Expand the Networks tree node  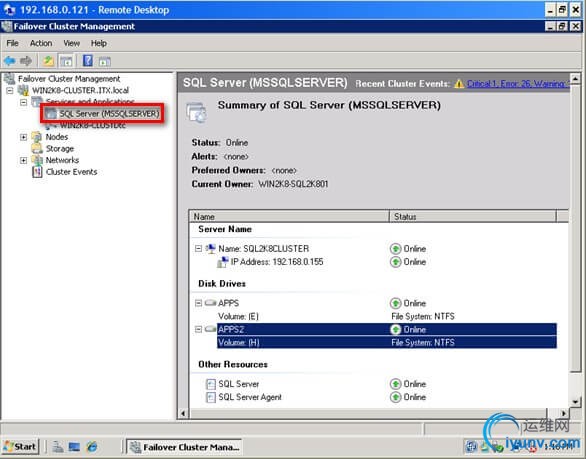click(24, 160)
